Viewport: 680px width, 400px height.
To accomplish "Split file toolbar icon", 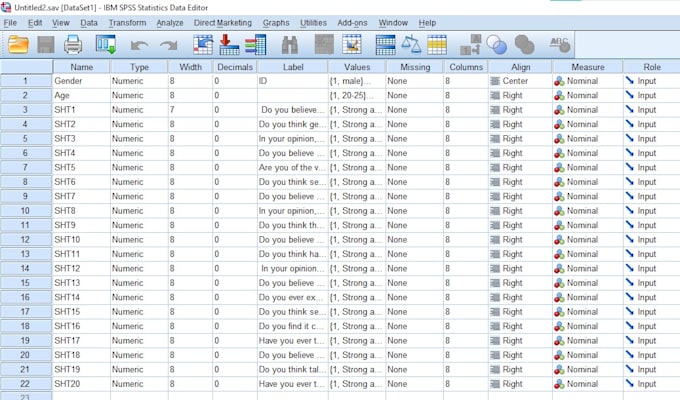I will tap(386, 45).
